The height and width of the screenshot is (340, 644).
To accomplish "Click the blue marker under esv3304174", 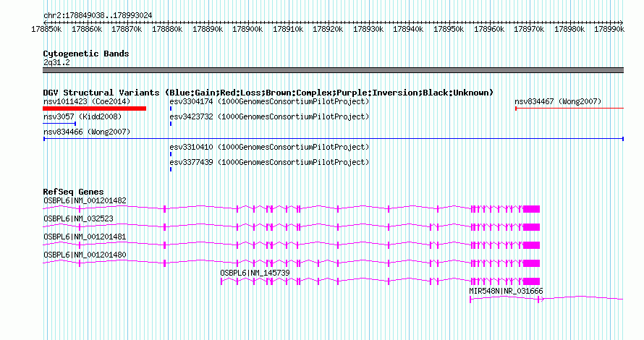I will [171, 109].
